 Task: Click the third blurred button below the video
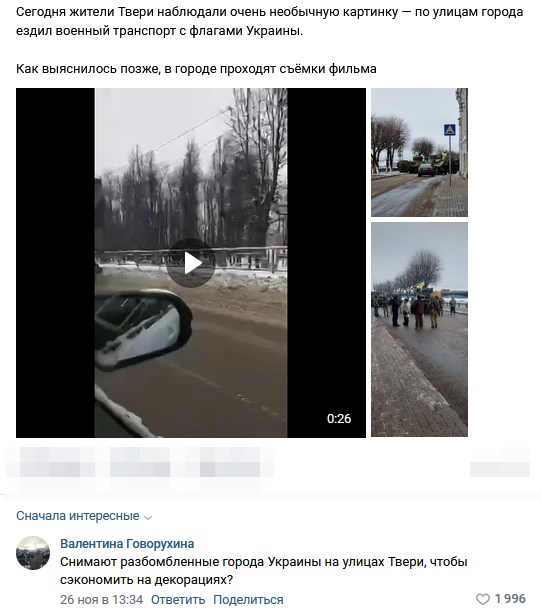230,462
